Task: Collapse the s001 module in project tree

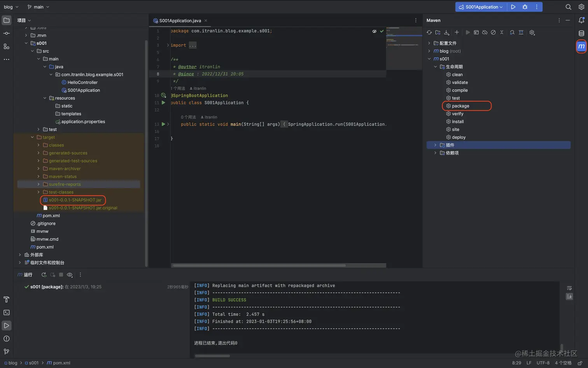Action: pos(26,43)
